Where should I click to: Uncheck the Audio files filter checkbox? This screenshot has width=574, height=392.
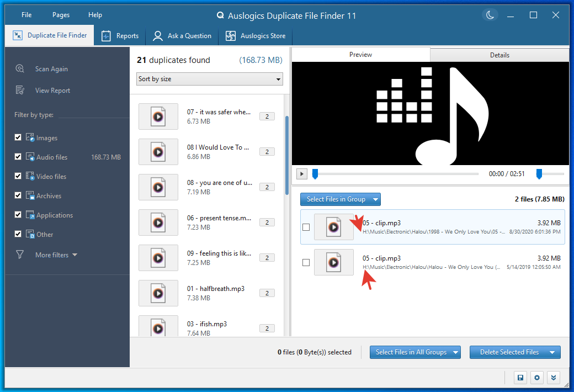coord(18,156)
